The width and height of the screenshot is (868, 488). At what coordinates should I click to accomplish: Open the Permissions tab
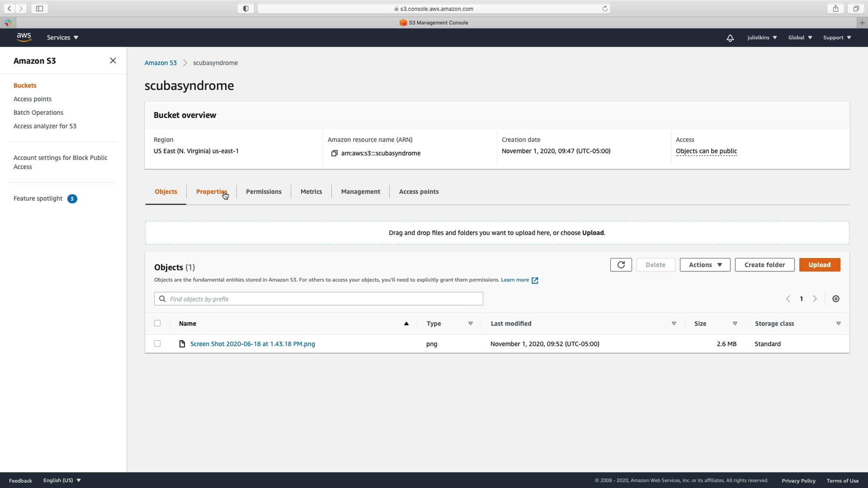point(264,192)
